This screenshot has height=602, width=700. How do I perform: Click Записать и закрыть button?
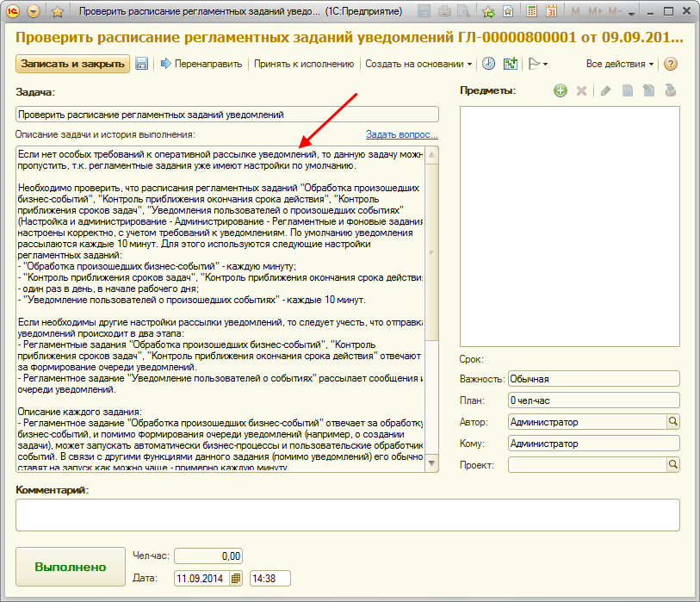tap(73, 64)
